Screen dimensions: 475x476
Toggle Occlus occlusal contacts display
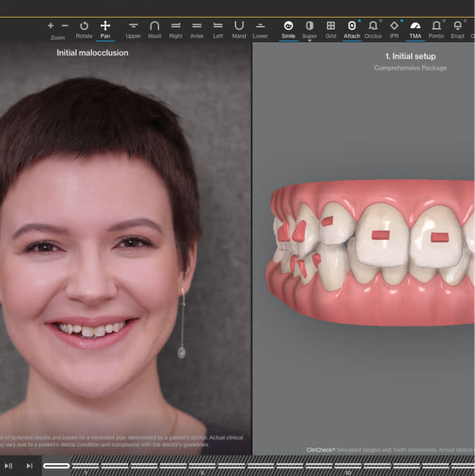tap(373, 26)
